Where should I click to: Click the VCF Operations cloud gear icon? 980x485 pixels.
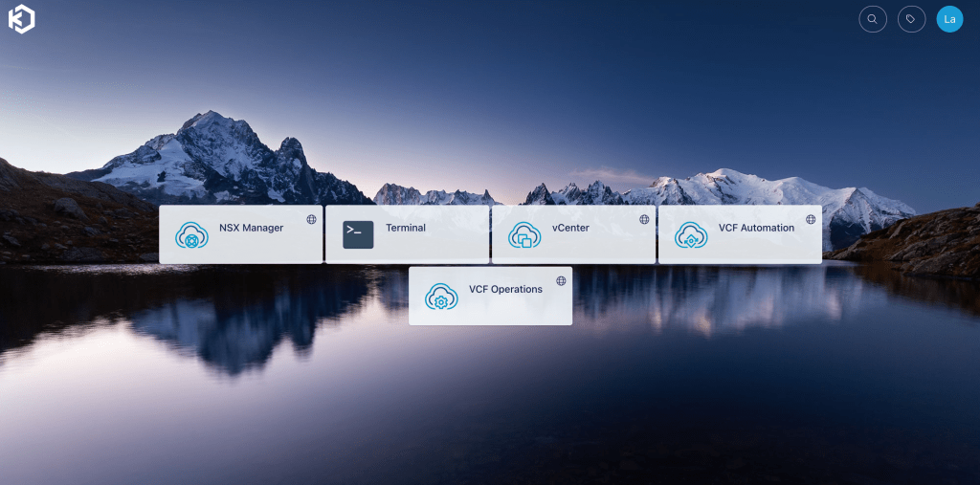pos(441,297)
